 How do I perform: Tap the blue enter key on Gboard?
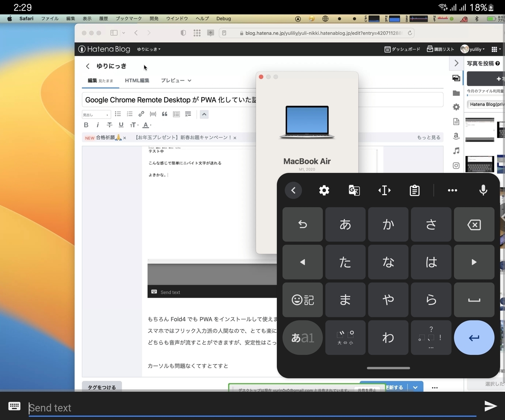(474, 338)
